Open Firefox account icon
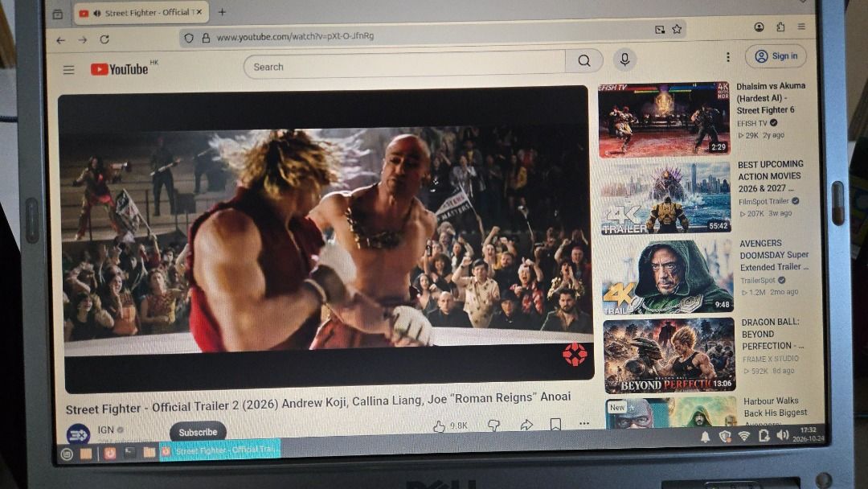The width and height of the screenshot is (868, 489). (759, 27)
